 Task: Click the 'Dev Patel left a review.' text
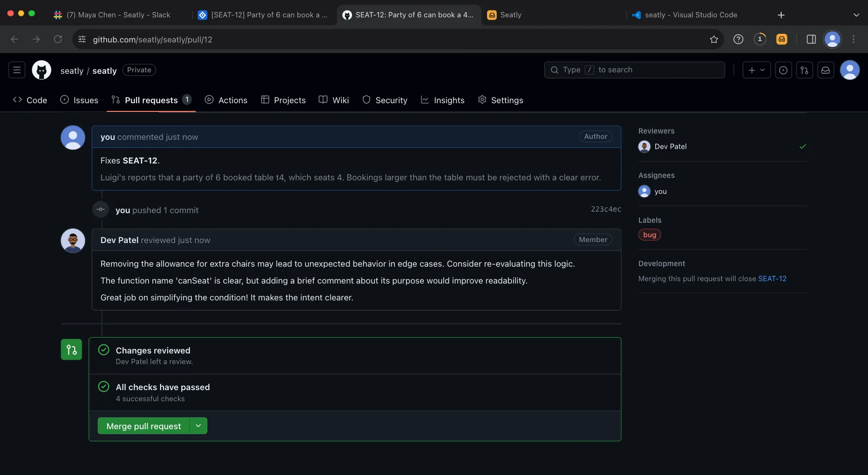coord(154,362)
